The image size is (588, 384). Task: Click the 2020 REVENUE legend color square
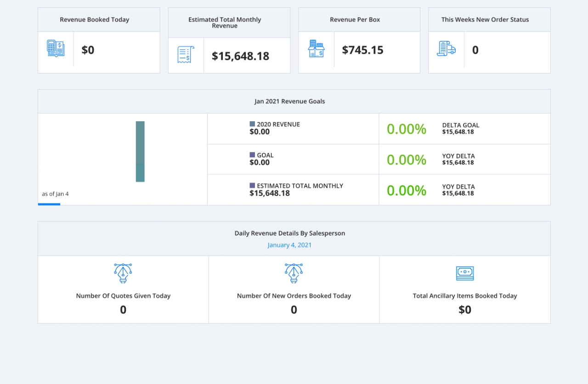[252, 124]
